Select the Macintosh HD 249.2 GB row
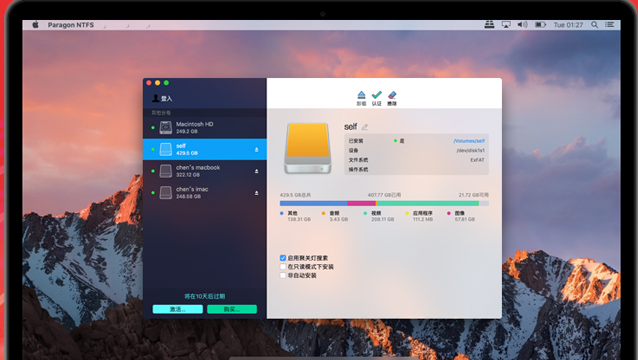Screen dimensions: 638x360 pos(205,127)
